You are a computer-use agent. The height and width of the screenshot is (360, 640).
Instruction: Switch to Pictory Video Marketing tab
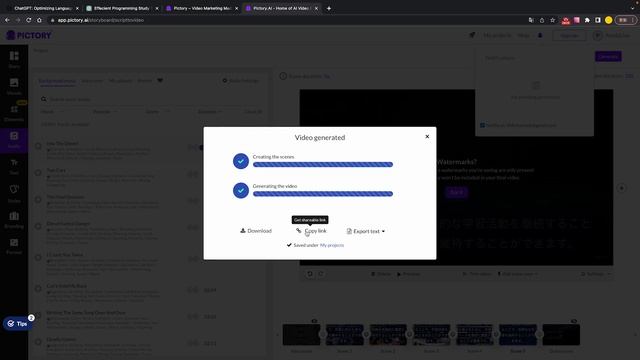point(201,8)
